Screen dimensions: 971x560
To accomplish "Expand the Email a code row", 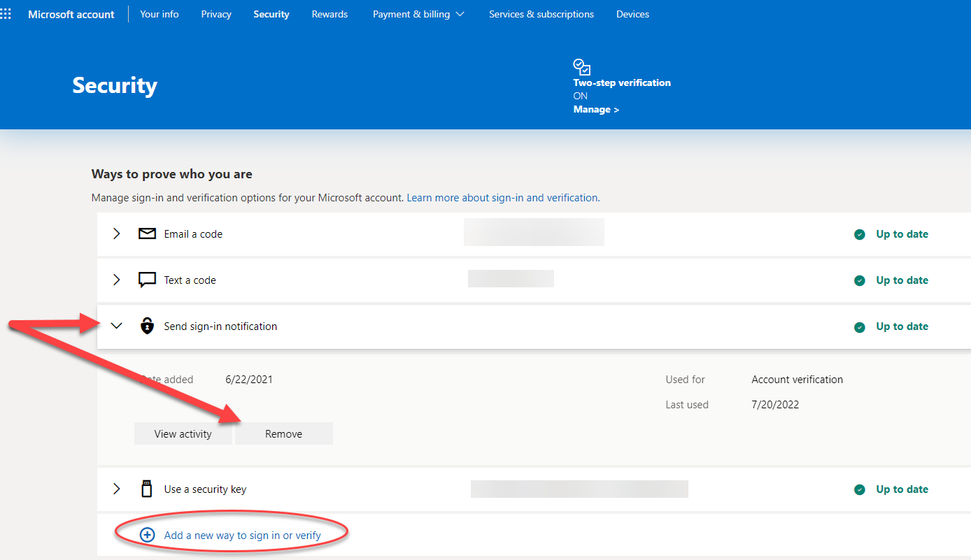I will tap(117, 234).
